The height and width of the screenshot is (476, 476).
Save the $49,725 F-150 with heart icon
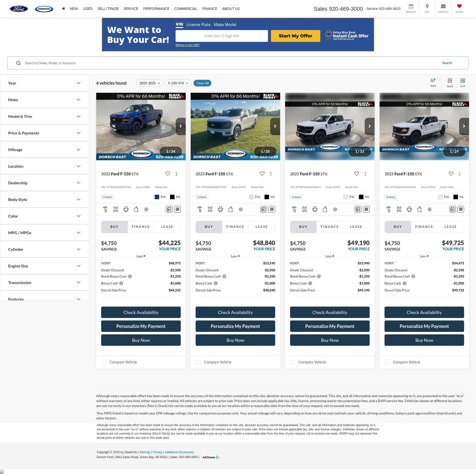(451, 174)
